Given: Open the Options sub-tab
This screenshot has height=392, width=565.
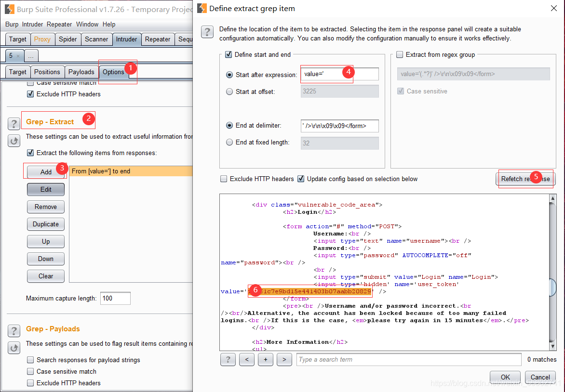Looking at the screenshot, I should tap(113, 72).
